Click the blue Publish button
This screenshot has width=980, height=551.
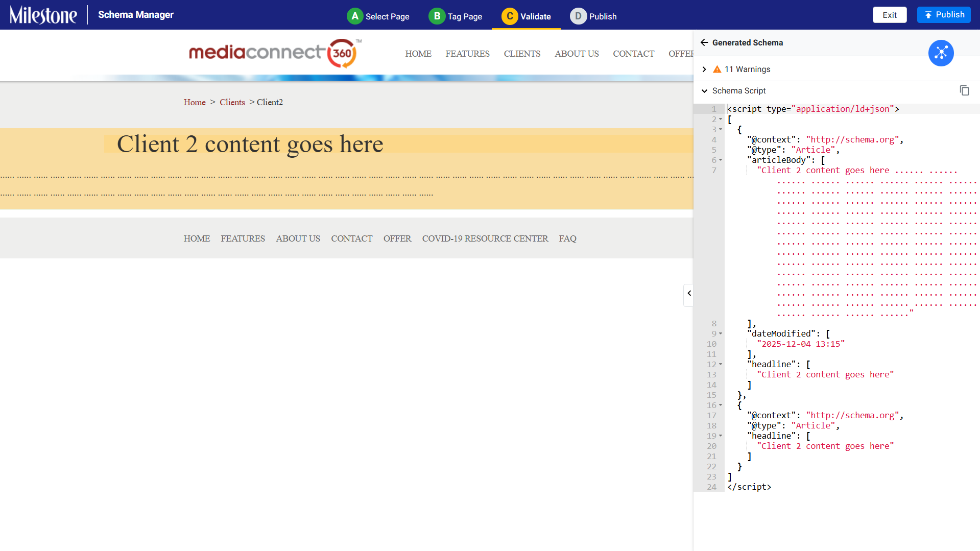click(x=944, y=15)
